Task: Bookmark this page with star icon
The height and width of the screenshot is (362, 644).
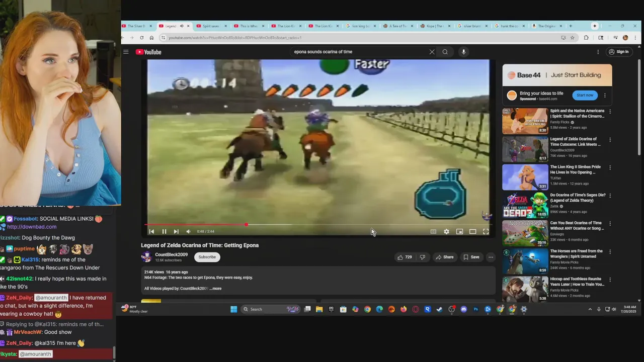Action: click(573, 38)
